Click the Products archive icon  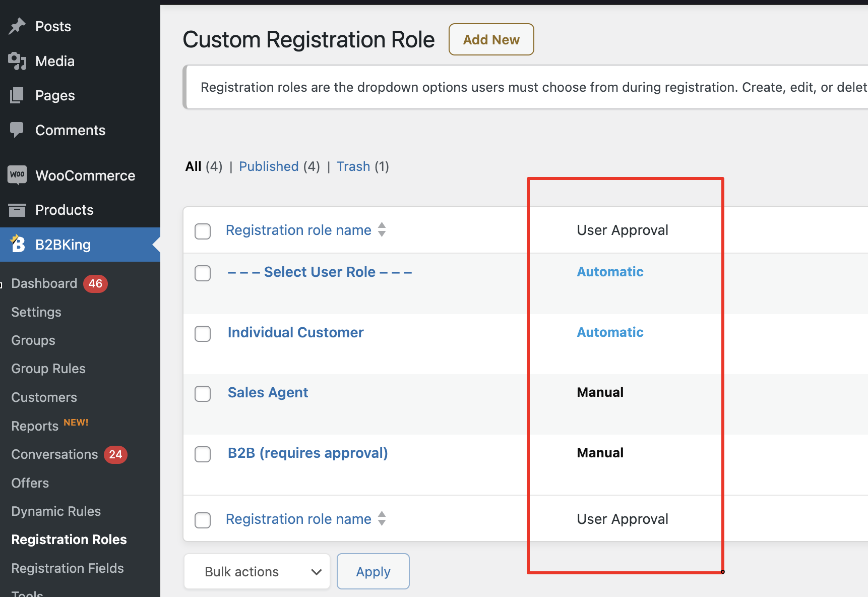pyautogui.click(x=17, y=210)
